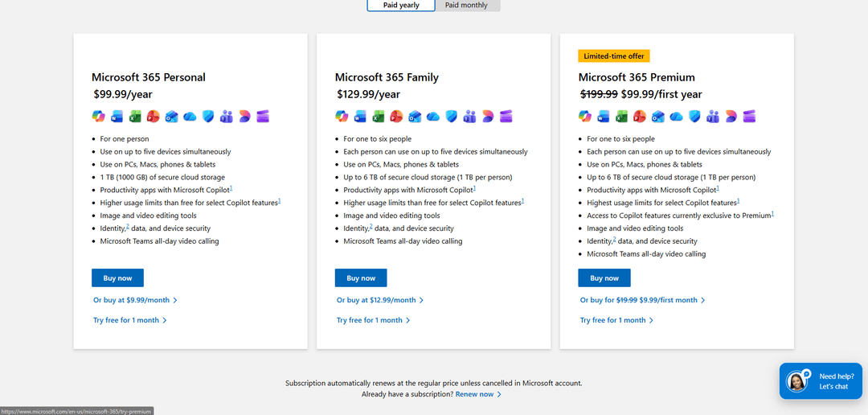Click the struck-through $199.99 price

click(599, 95)
